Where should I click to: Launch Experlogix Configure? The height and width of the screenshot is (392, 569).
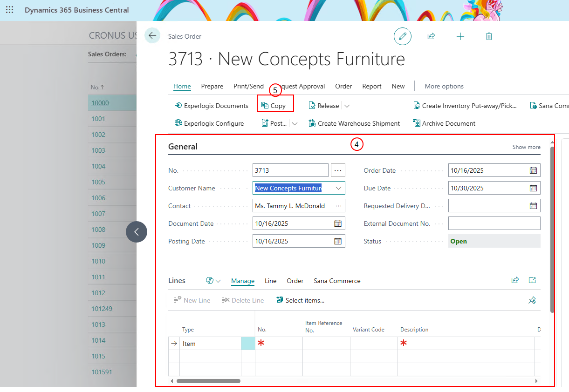[x=209, y=123]
